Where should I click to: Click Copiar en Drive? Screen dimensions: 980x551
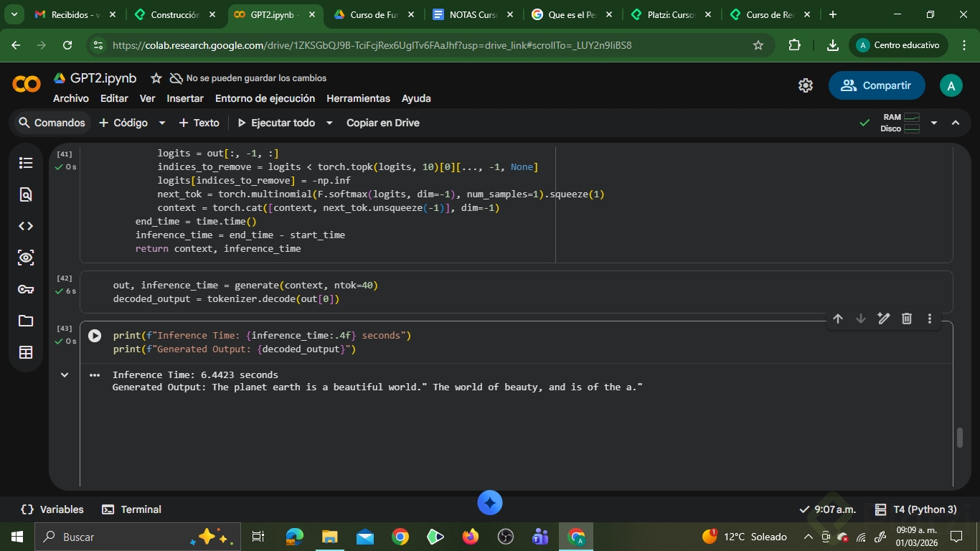(x=382, y=123)
